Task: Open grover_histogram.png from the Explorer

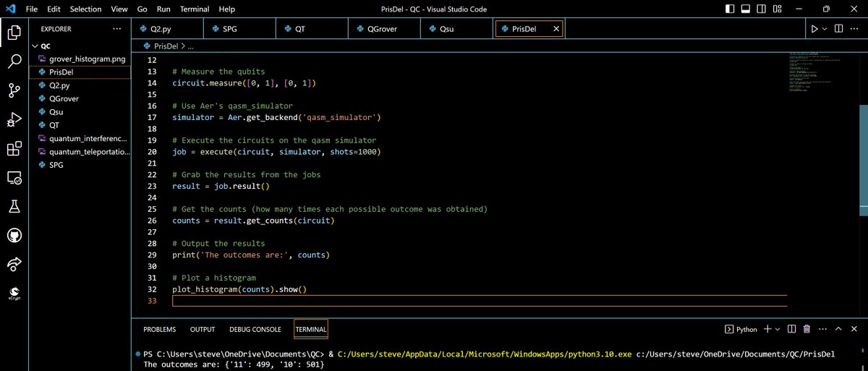Action: [x=81, y=59]
